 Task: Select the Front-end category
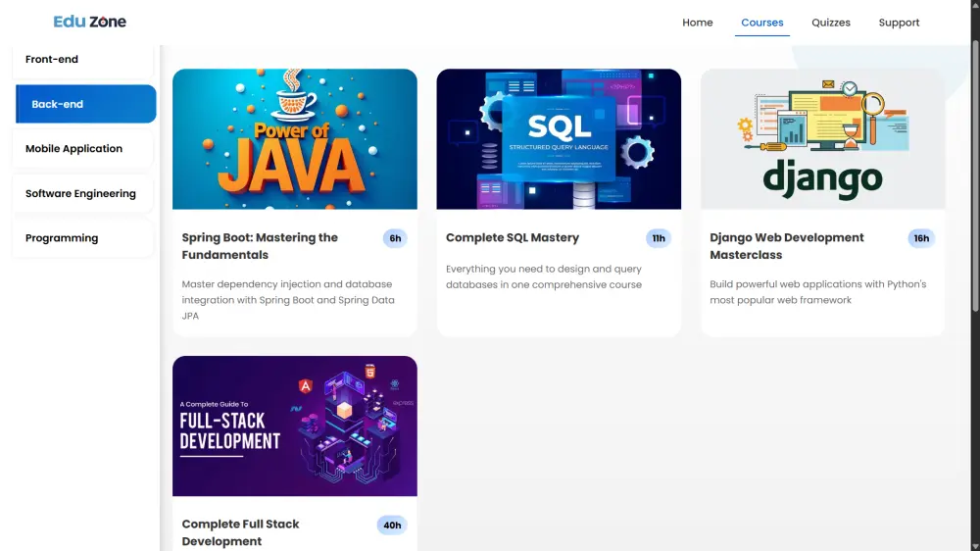(83, 60)
